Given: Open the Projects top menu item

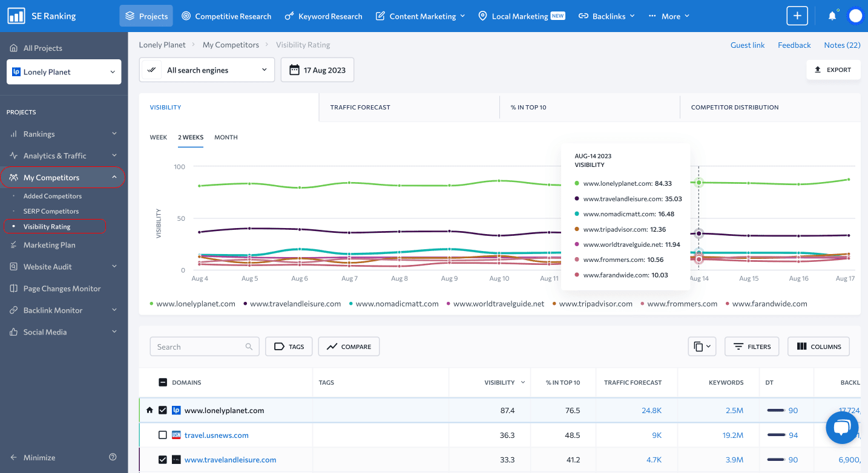Looking at the screenshot, I should 146,16.
